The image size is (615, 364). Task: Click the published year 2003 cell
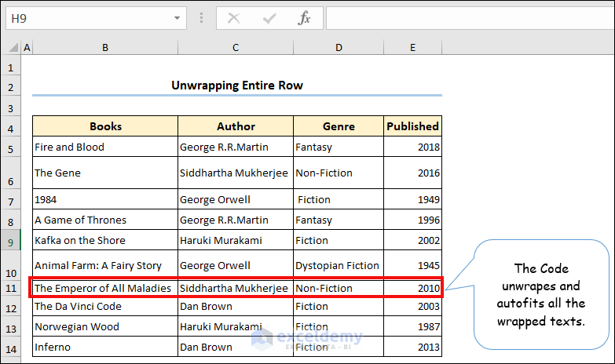pos(412,307)
